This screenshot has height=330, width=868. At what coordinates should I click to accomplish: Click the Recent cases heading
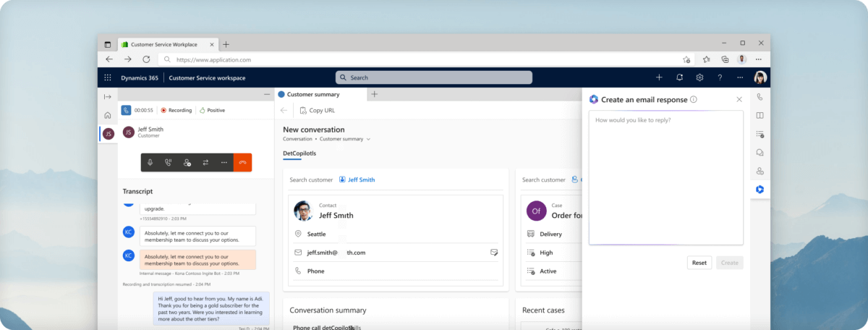(543, 310)
